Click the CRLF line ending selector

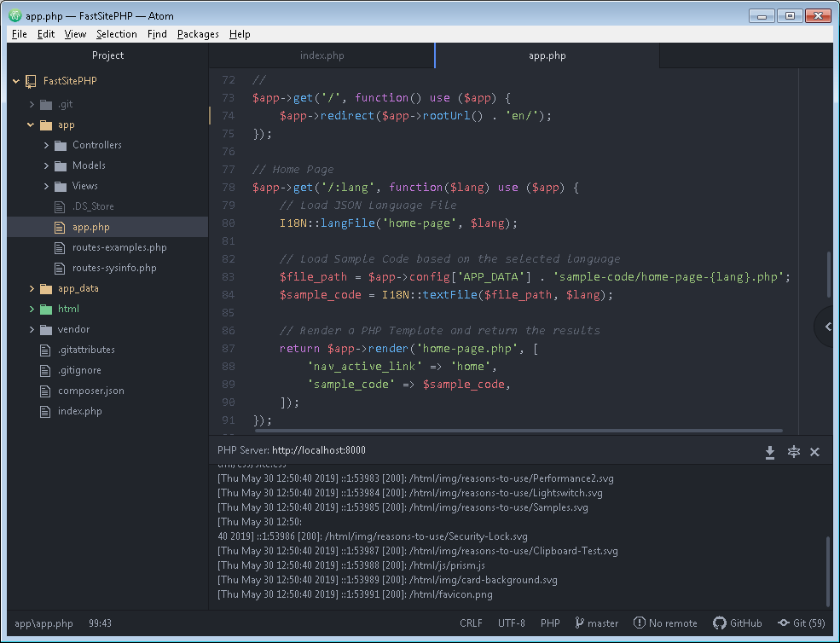click(471, 623)
